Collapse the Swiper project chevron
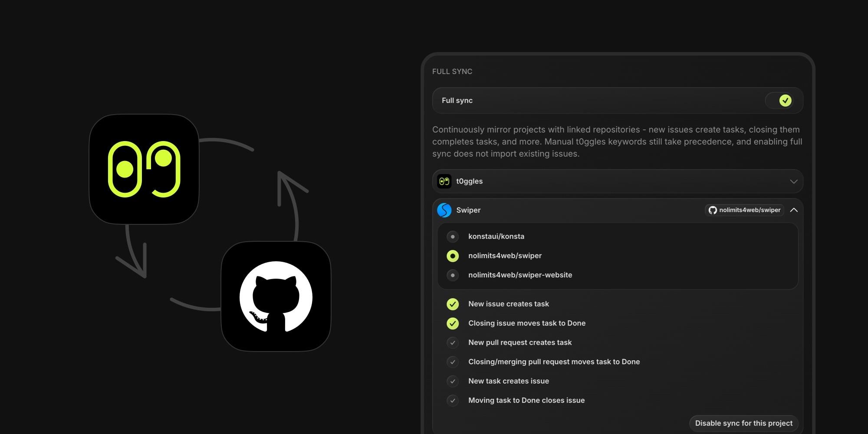This screenshot has height=434, width=868. tap(794, 210)
